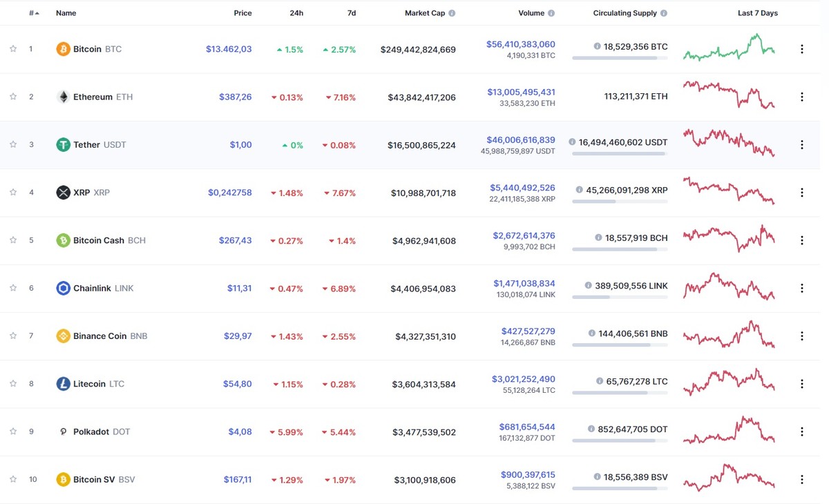Click the Ethereum ETH logo

point(62,97)
